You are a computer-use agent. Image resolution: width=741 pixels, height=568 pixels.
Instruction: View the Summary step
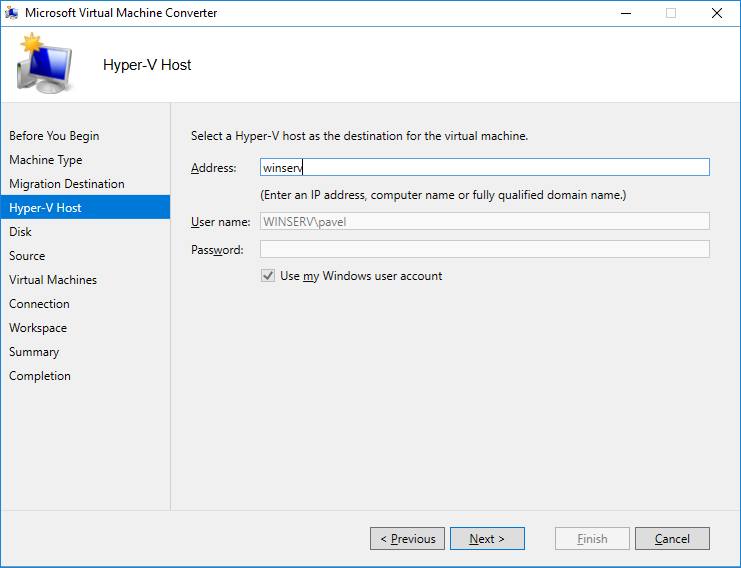click(34, 352)
